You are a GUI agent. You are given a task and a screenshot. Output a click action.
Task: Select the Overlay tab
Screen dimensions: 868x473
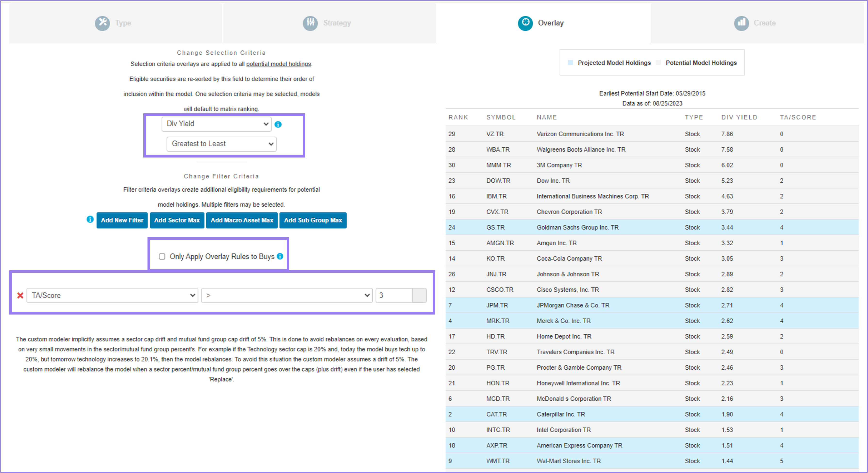coord(543,23)
